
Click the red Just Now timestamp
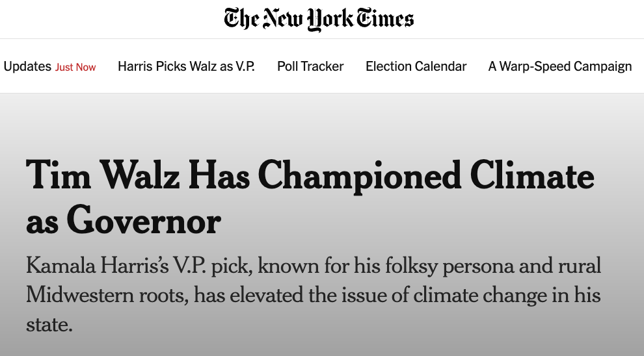pyautogui.click(x=75, y=67)
